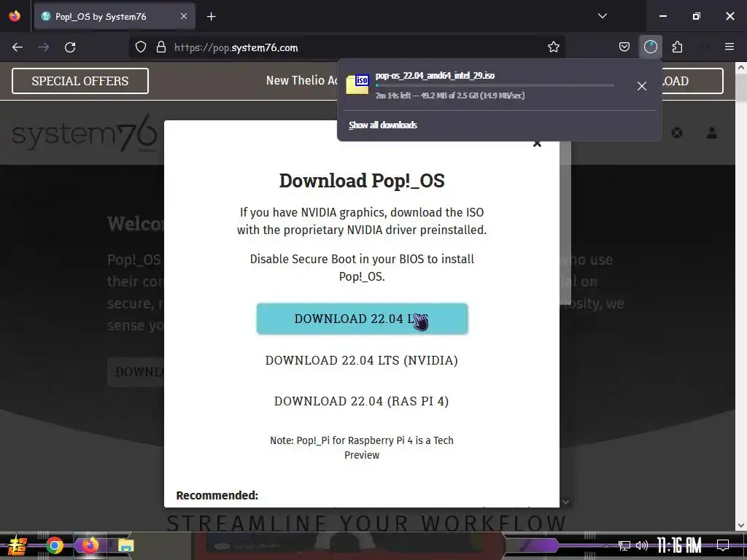
Task: Click the SPECIAL OFFERS button
Action: click(80, 81)
